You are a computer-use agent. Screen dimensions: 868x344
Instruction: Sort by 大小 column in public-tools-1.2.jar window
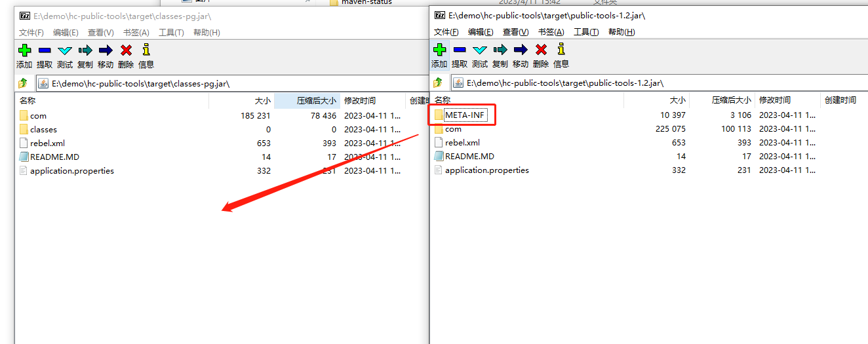point(656,100)
